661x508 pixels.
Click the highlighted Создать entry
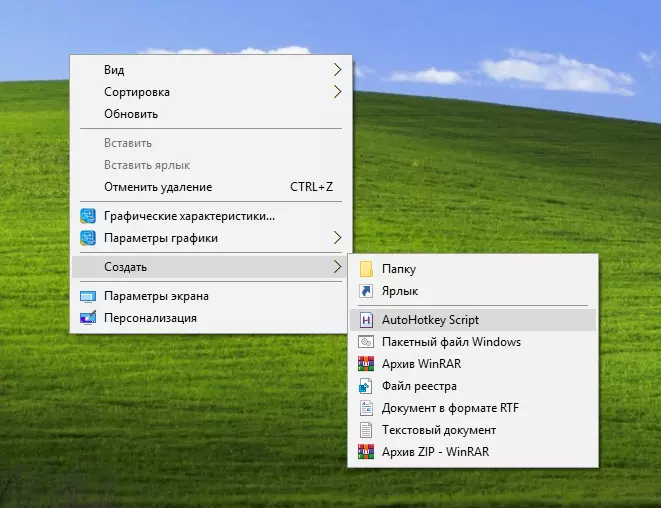pos(209,267)
